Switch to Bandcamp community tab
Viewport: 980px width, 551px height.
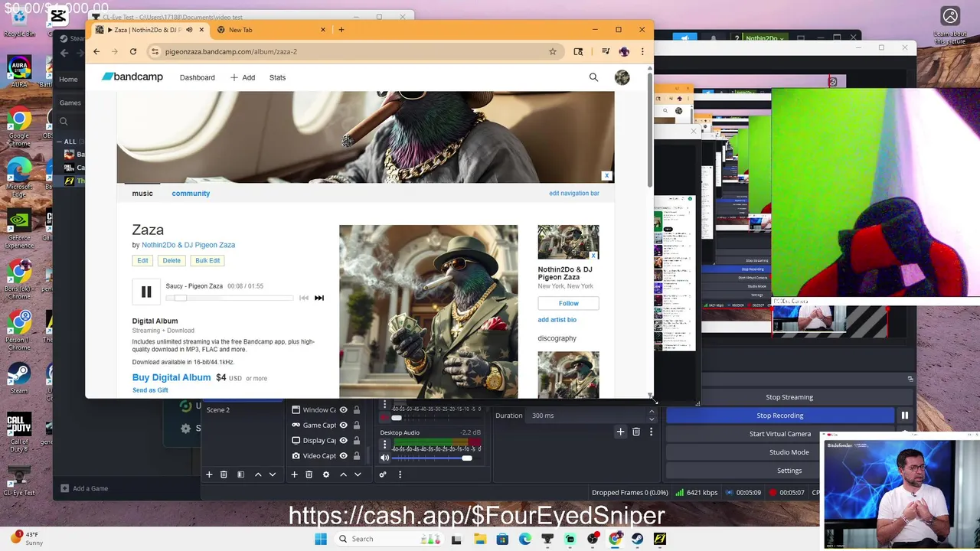coord(191,194)
